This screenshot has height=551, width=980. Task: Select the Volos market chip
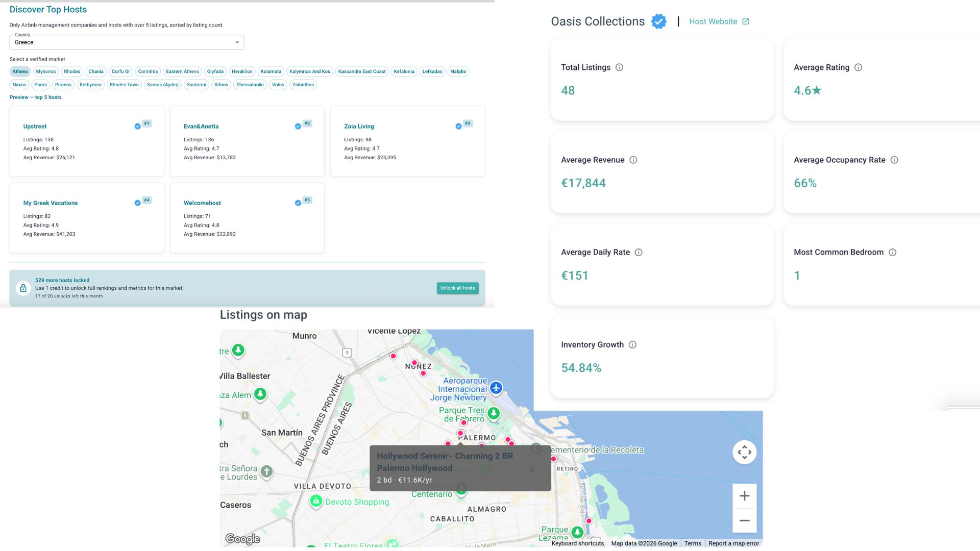click(x=278, y=85)
